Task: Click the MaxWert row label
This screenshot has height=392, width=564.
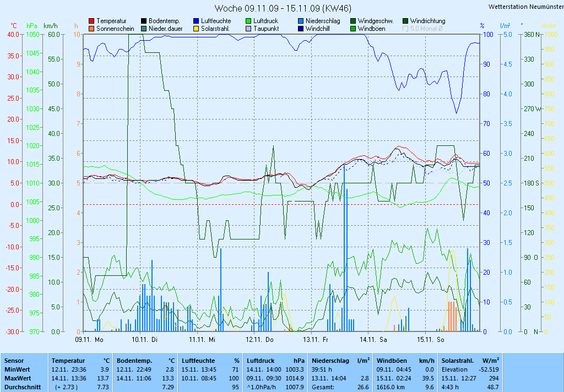Action: pyautogui.click(x=18, y=378)
